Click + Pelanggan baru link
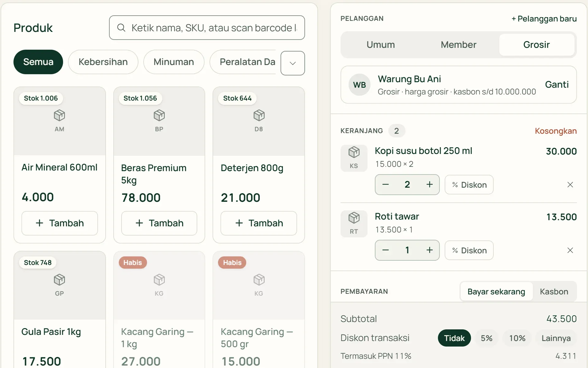The width and height of the screenshot is (588, 368). click(544, 19)
